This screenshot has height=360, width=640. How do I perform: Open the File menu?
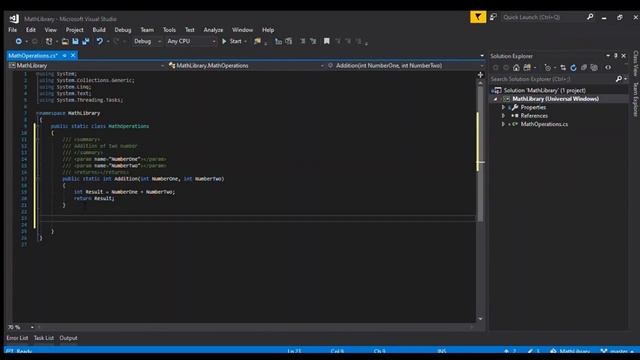point(13,30)
